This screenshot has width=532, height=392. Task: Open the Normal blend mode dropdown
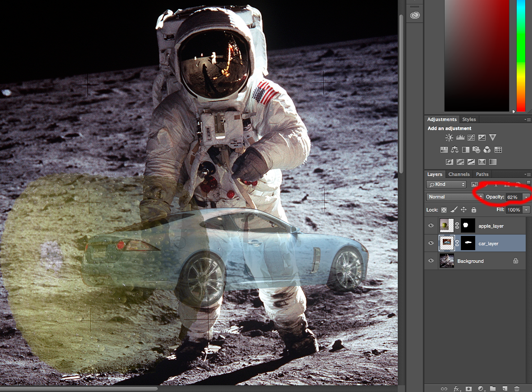pos(455,197)
